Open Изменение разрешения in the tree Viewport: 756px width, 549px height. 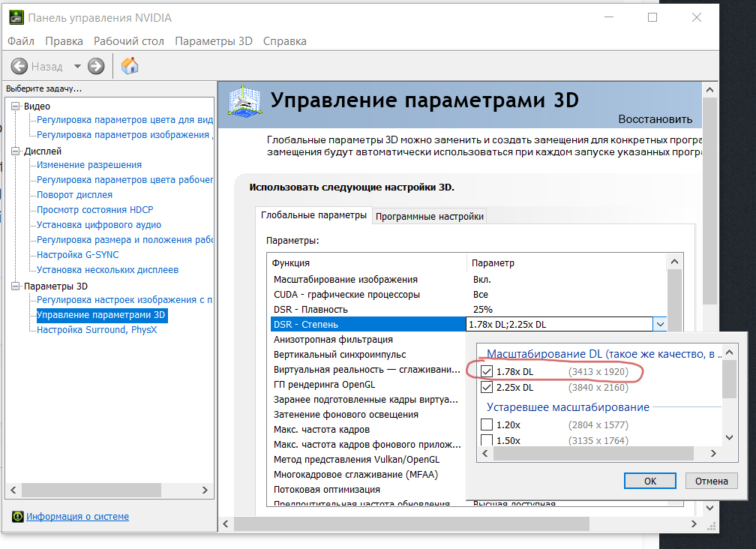89,165
